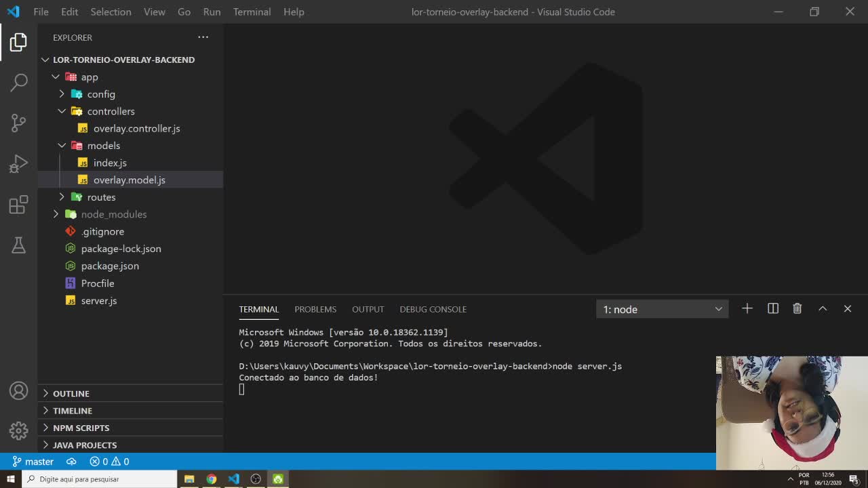Viewport: 868px width, 488px height.
Task: Create a new terminal with plus icon
Action: tap(747, 308)
